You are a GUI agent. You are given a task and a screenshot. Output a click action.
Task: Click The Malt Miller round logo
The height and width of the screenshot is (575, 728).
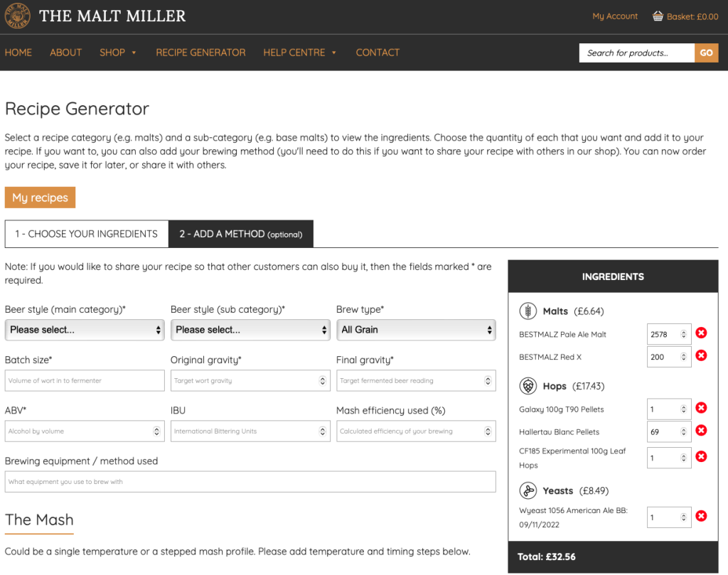coord(17,16)
